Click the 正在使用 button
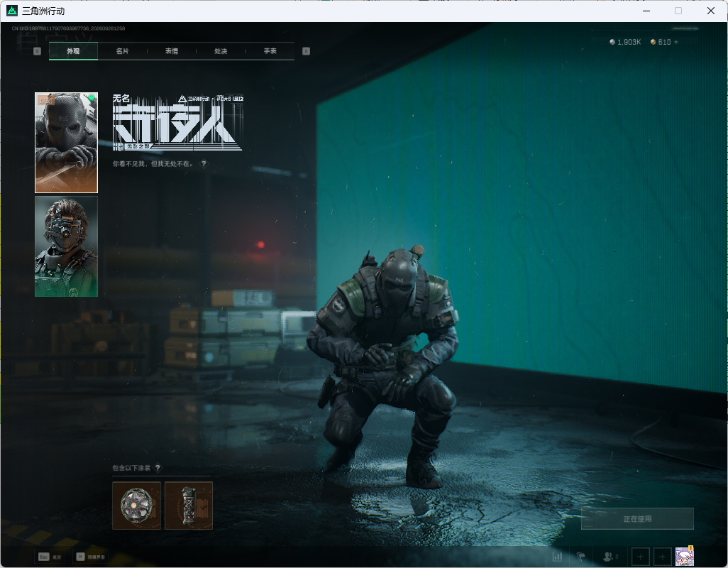 pos(637,519)
